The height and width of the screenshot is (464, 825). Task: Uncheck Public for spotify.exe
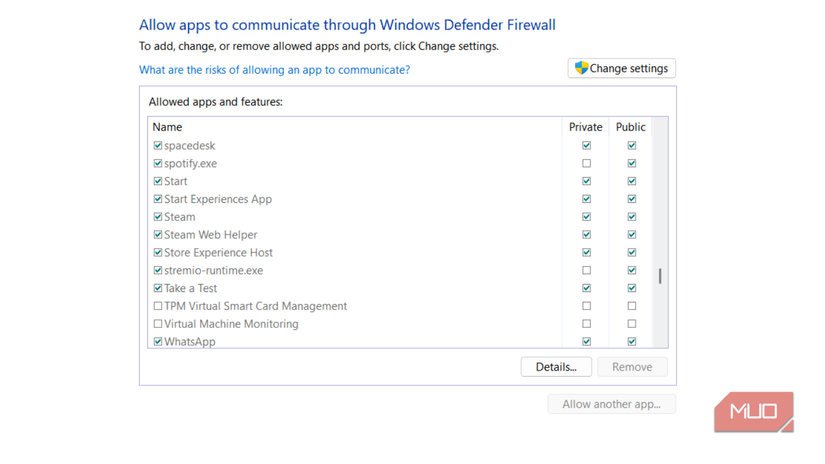[x=632, y=164]
